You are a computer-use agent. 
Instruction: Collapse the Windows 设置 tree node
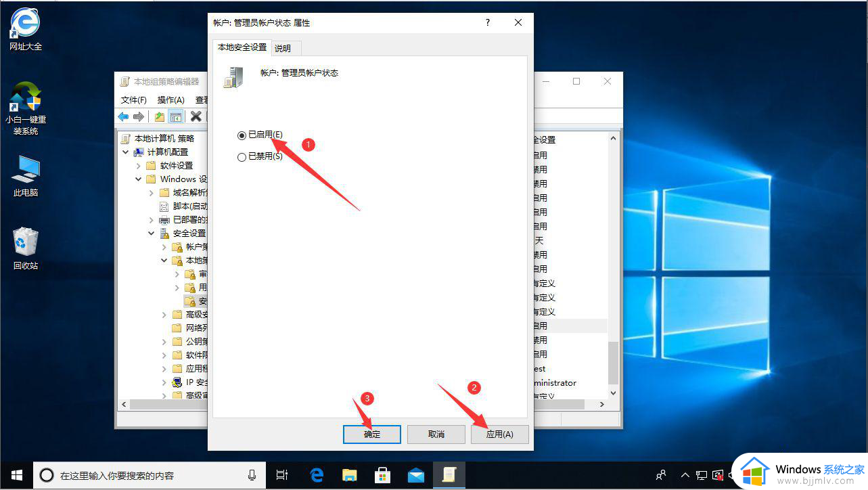pos(139,179)
